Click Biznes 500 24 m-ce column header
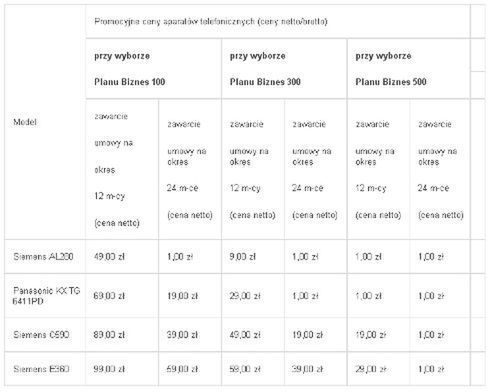The width and height of the screenshot is (490, 392). click(x=439, y=169)
